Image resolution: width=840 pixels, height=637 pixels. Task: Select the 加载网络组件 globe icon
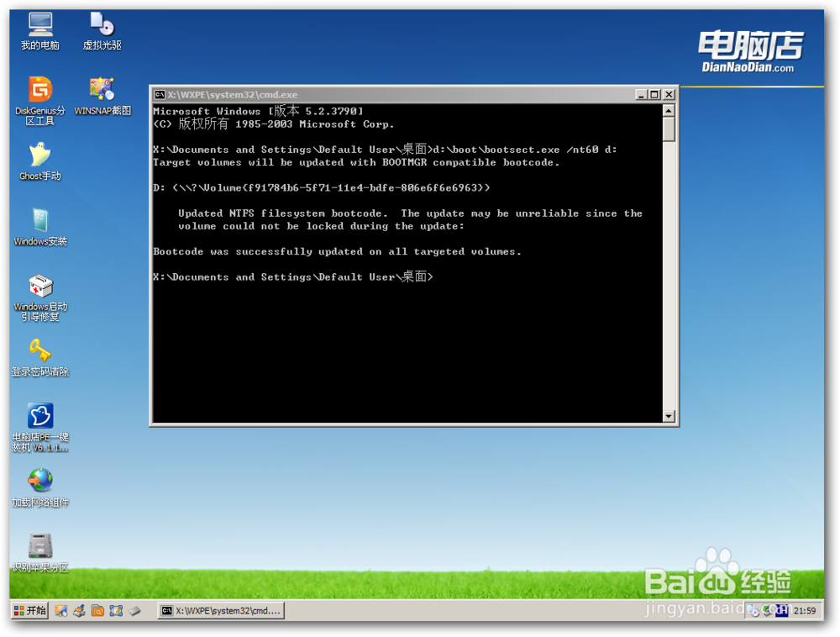[x=40, y=488]
